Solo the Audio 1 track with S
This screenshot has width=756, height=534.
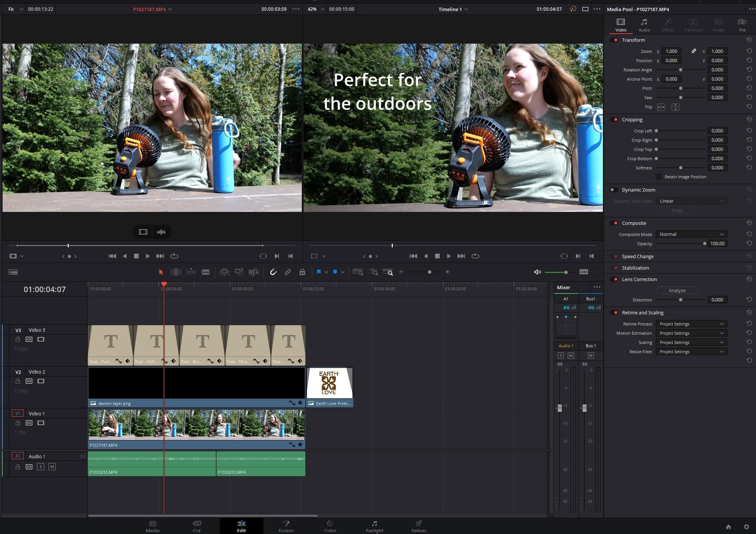pyautogui.click(x=41, y=467)
